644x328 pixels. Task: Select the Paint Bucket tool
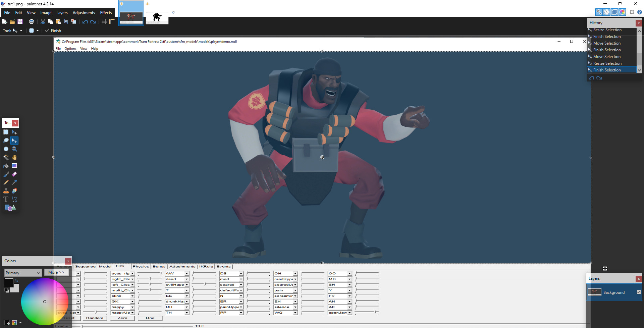click(x=6, y=166)
